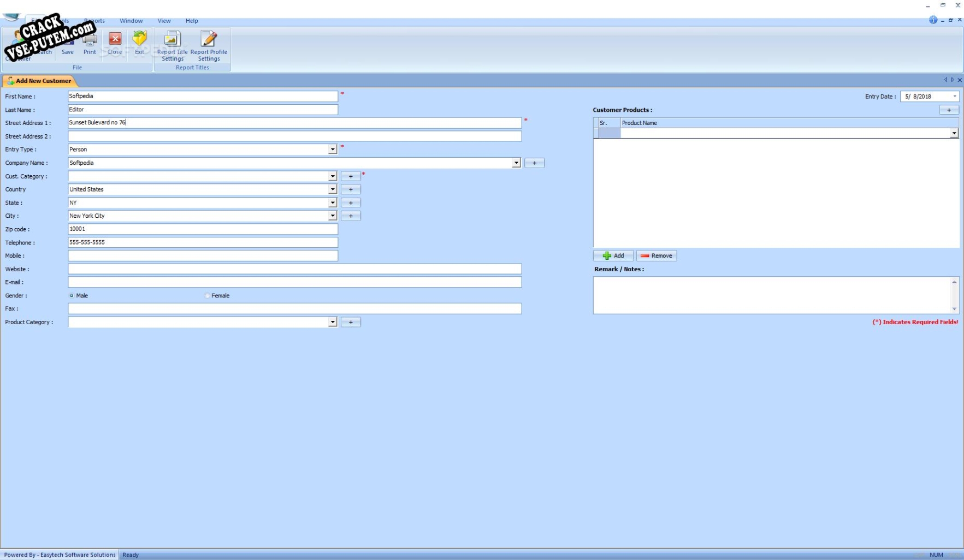
Task: Click the blue info icon near the window controls
Action: 933,20
